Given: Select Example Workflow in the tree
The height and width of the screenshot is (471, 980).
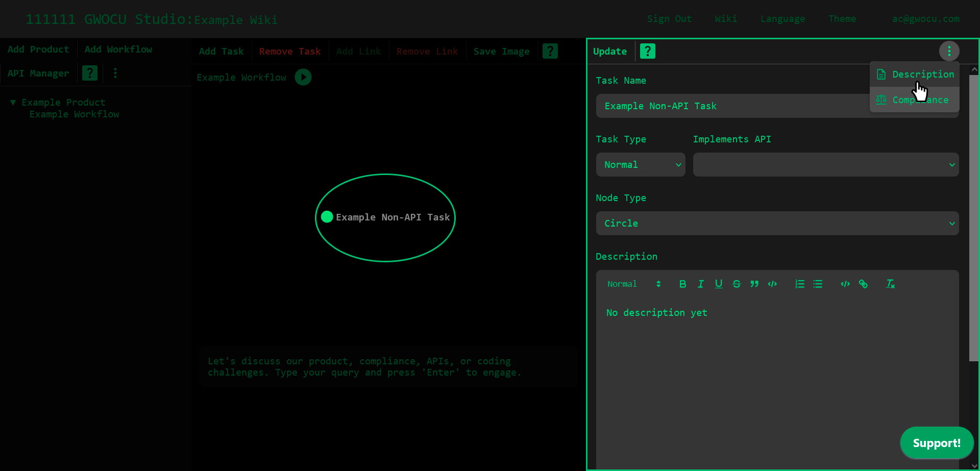Looking at the screenshot, I should pyautogui.click(x=74, y=114).
